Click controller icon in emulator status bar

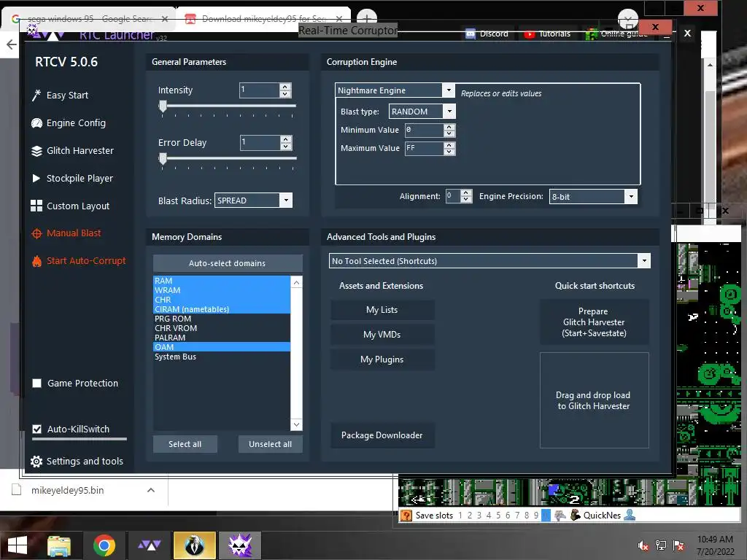(x=560, y=516)
